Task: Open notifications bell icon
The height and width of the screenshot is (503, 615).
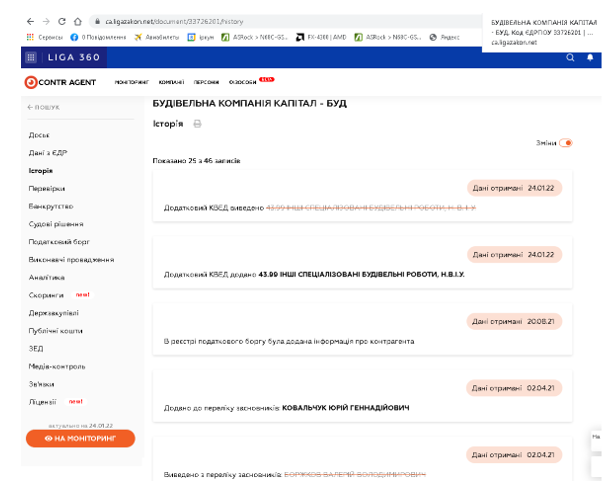Action: 590,58
